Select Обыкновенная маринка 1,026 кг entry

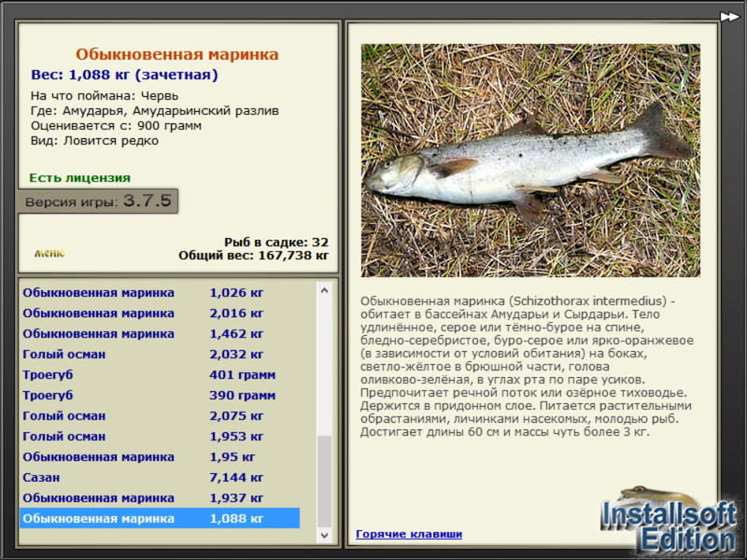160,293
